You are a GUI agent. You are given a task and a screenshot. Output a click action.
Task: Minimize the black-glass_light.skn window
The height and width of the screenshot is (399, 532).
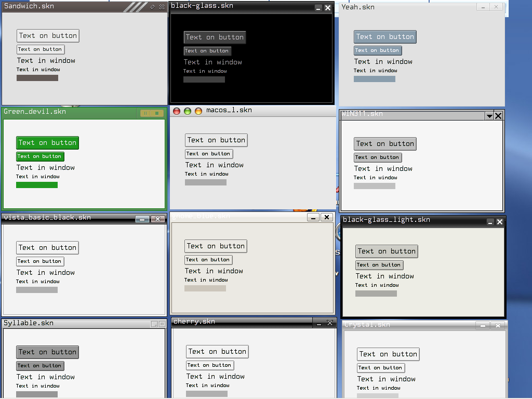point(490,222)
